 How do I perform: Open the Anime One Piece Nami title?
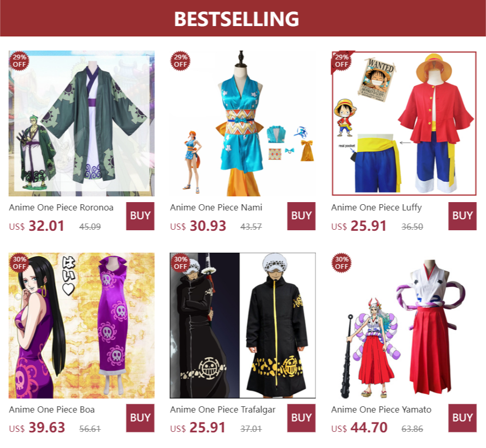(216, 207)
